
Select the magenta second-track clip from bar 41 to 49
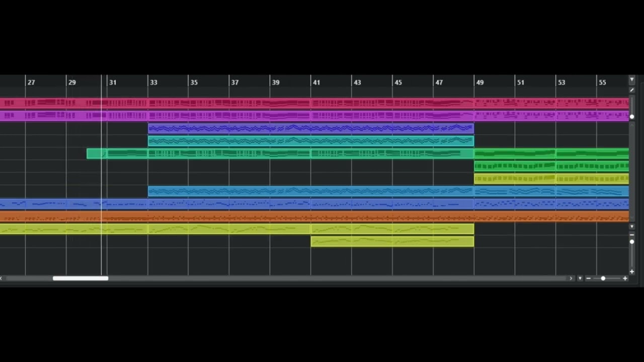point(392,116)
